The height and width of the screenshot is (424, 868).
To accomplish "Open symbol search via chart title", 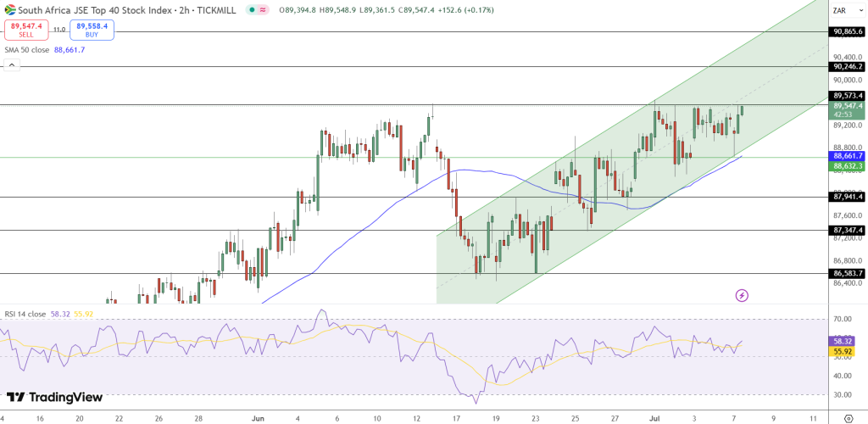I will (x=127, y=10).
